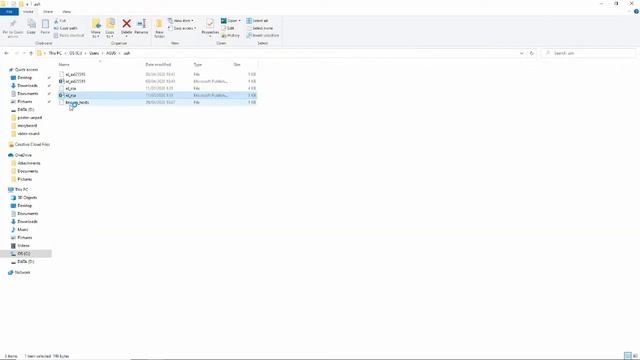Click Copy path in the Clipboard group
This screenshot has width=640, height=360.
[65, 28]
